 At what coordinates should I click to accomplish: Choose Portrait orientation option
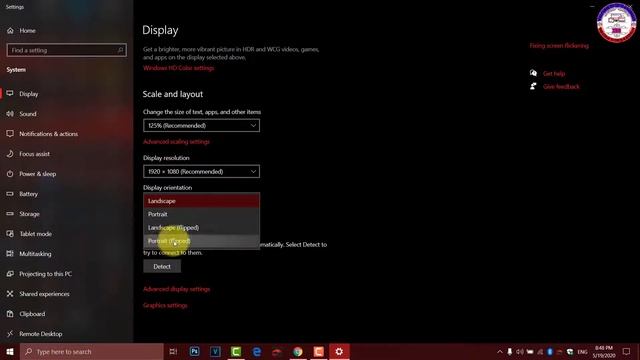pyautogui.click(x=201, y=214)
